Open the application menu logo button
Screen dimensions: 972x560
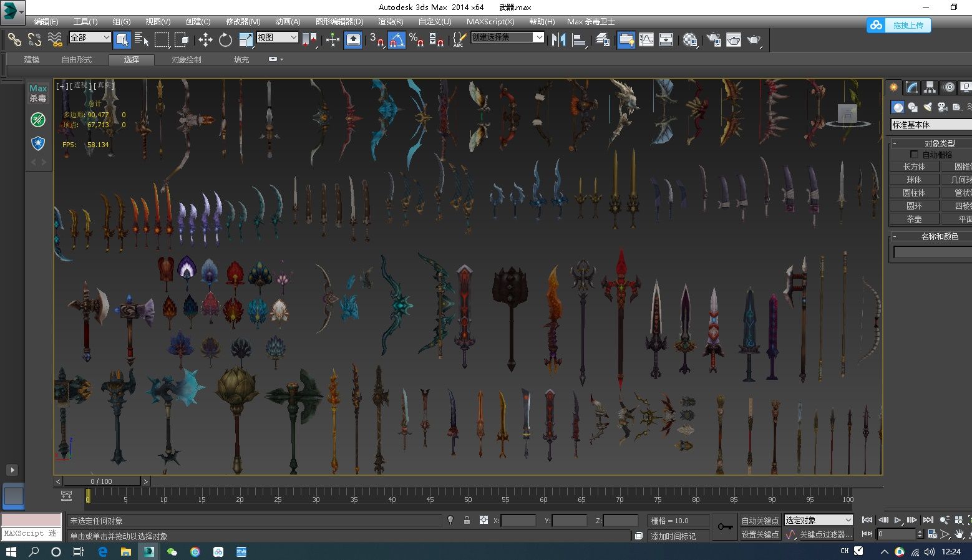tap(12, 11)
